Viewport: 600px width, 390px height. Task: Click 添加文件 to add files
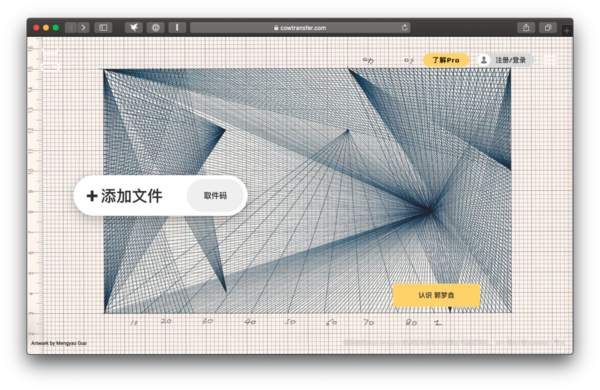(125, 196)
